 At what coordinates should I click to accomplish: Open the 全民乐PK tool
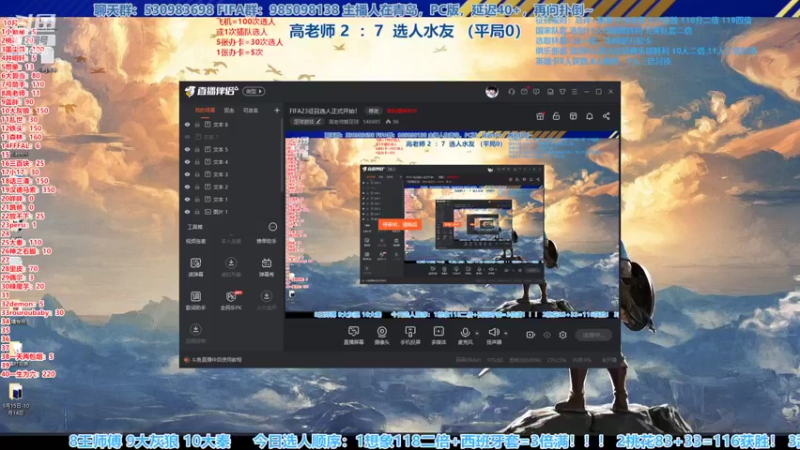tap(231, 301)
